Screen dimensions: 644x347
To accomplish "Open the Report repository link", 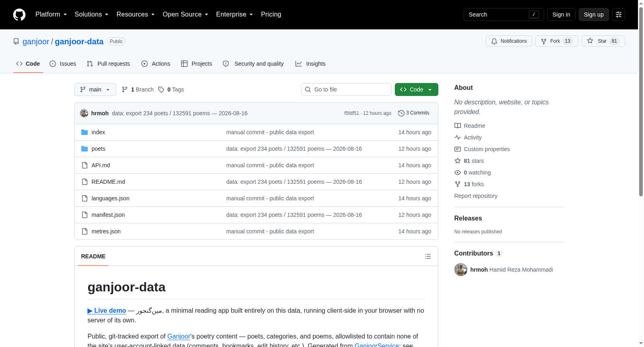I will coord(476,196).
